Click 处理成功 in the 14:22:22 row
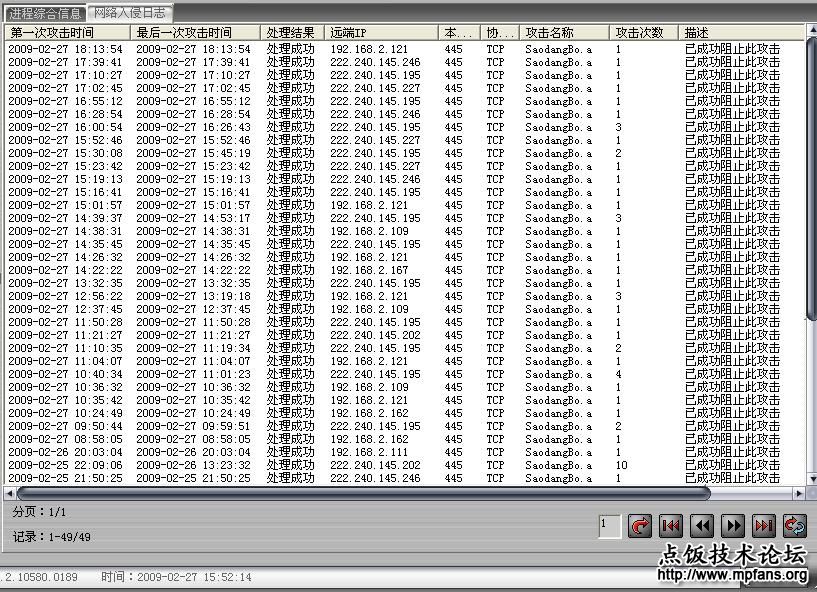 coord(291,270)
